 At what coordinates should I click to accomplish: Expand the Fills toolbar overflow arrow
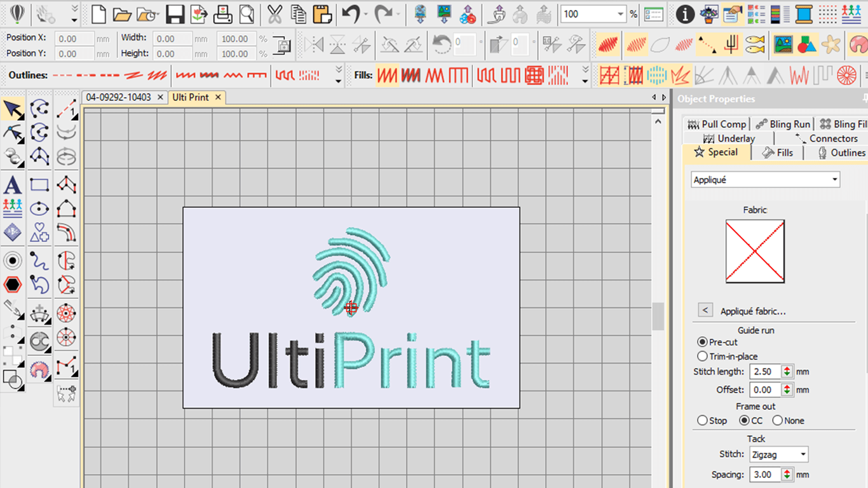tap(585, 76)
